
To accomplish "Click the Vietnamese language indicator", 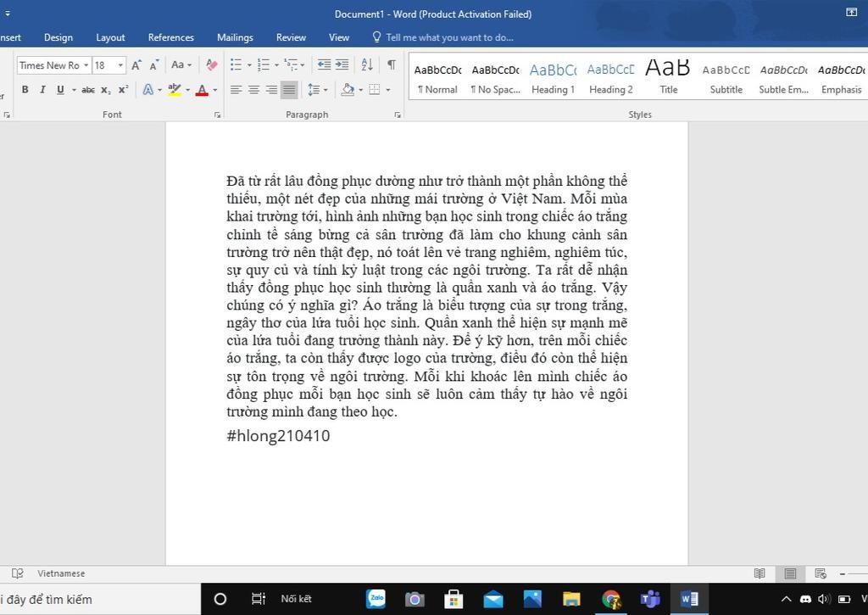I will coord(61,573).
